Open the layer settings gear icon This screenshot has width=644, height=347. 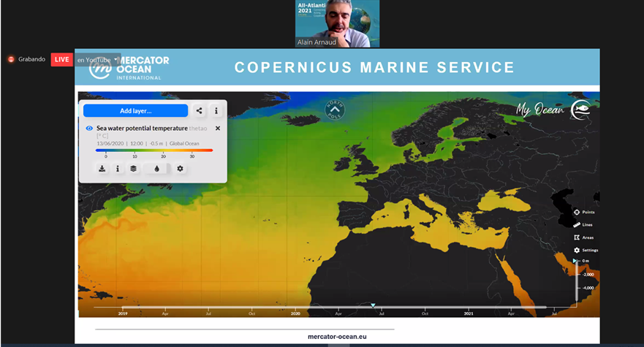180,168
